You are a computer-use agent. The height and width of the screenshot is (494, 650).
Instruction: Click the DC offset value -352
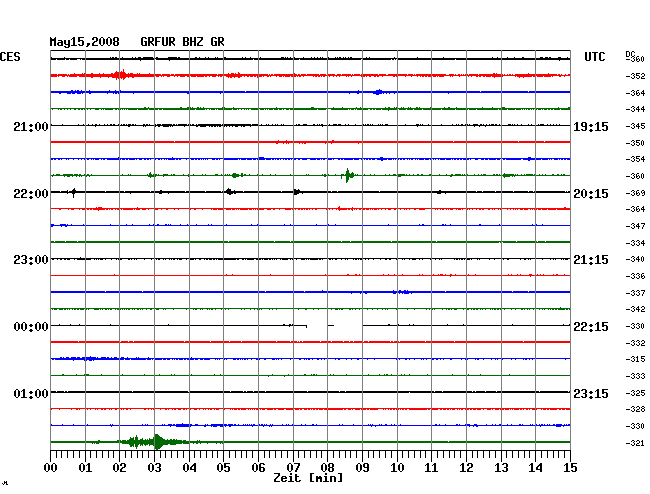(x=635, y=76)
